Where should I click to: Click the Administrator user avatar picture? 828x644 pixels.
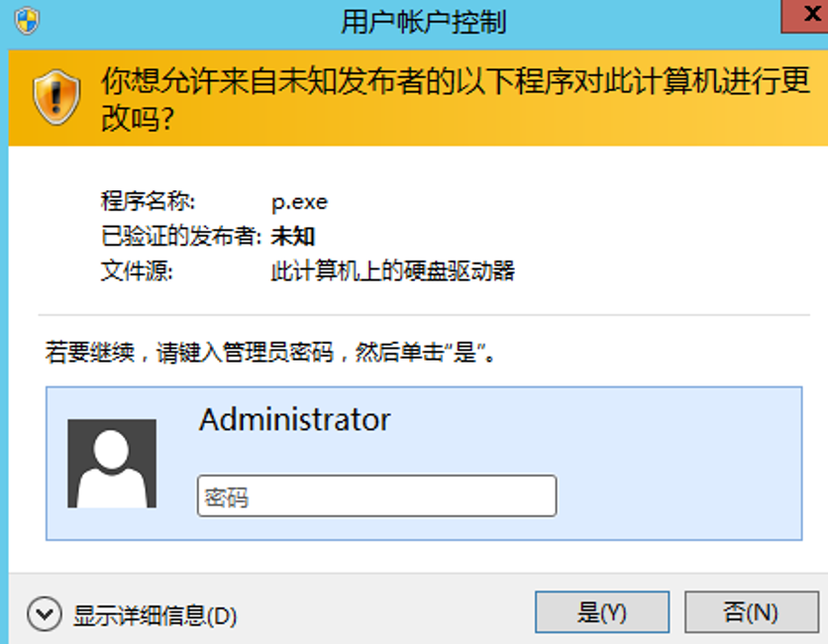click(x=112, y=464)
